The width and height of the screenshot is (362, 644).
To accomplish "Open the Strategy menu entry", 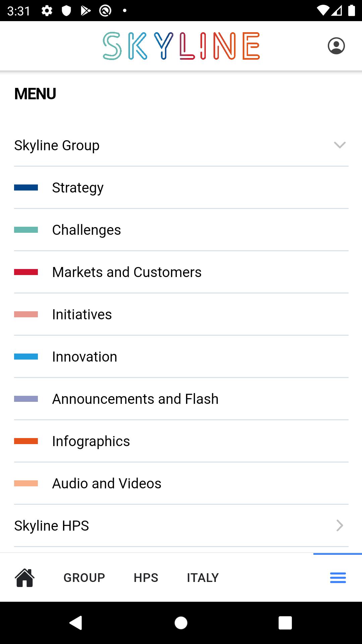I will coord(181,187).
